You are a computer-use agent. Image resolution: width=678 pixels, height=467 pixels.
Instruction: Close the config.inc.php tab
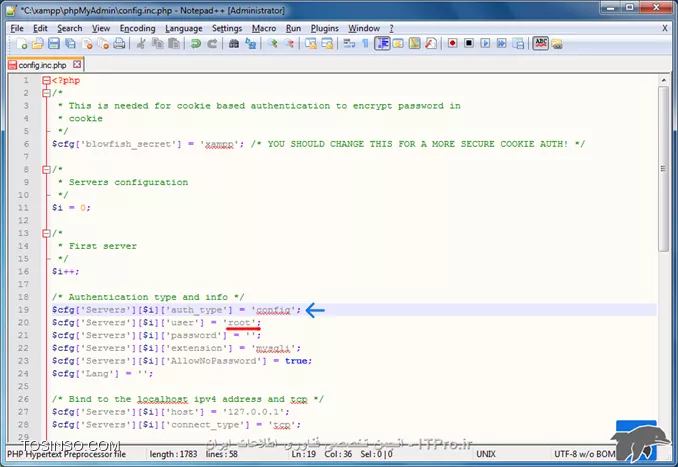pos(77,64)
